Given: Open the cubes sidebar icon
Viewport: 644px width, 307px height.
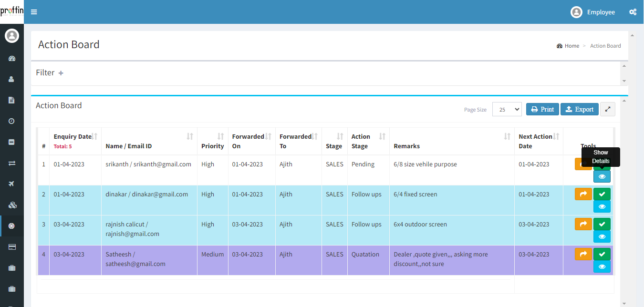Looking at the screenshot, I should click(12, 205).
